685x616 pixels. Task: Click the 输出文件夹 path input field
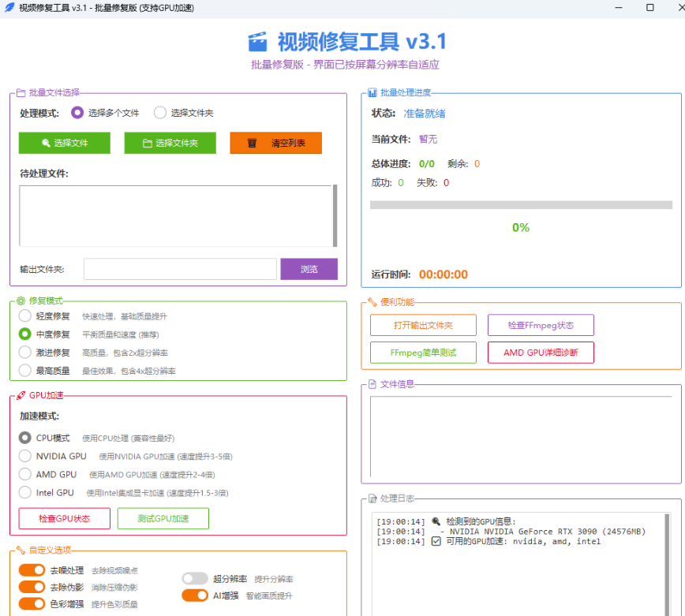(x=180, y=269)
